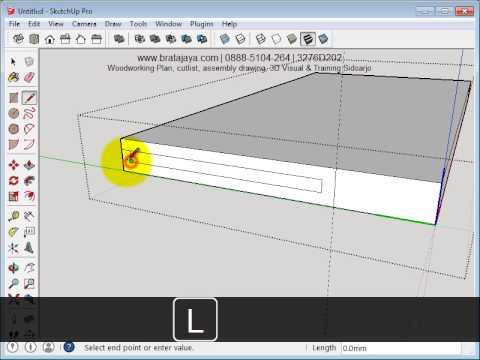Select the Rotate tool
480x360 pixels.
tap(13, 181)
